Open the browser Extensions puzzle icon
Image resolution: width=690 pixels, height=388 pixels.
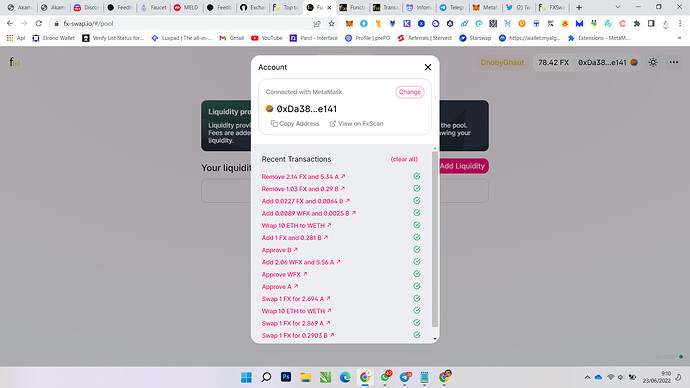click(637, 24)
